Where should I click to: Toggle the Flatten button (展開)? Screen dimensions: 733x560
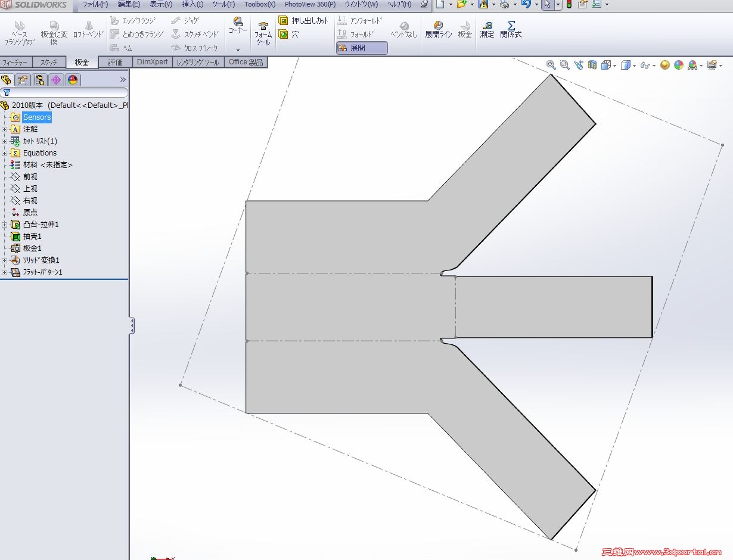pyautogui.click(x=362, y=48)
